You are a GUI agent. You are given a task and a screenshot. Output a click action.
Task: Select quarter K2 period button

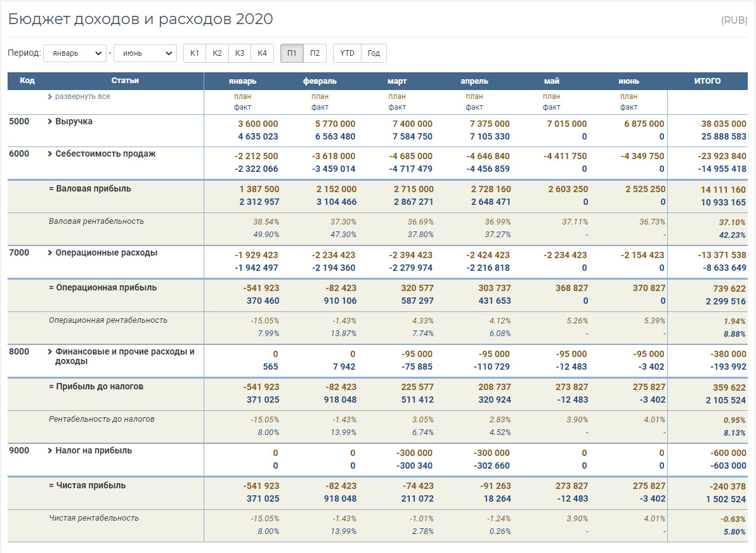pyautogui.click(x=218, y=53)
